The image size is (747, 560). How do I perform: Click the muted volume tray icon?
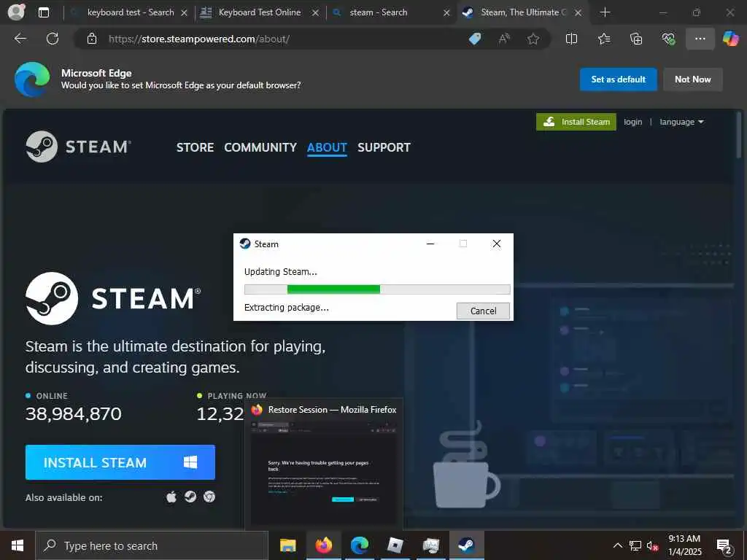(653, 545)
